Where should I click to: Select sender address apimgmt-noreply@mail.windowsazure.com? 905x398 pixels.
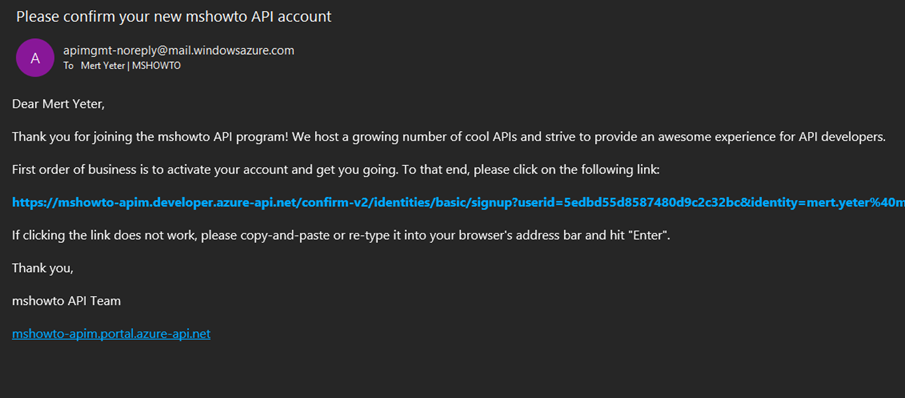pos(179,51)
